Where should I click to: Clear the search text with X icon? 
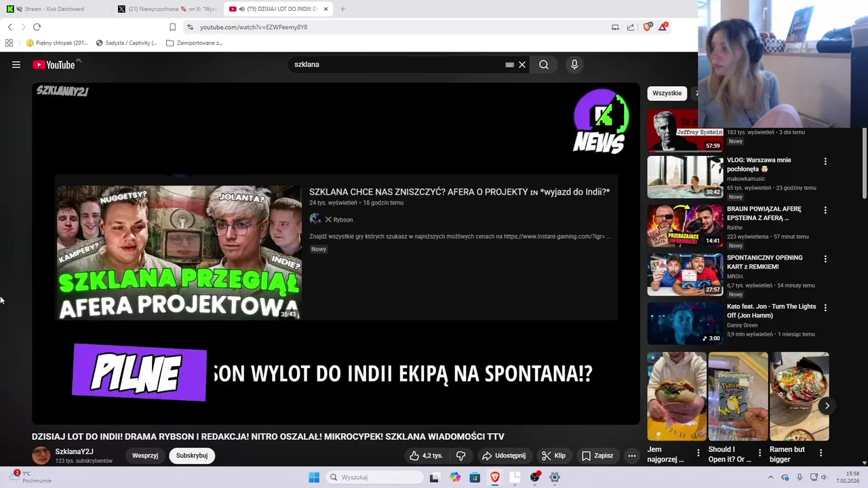[x=522, y=64]
